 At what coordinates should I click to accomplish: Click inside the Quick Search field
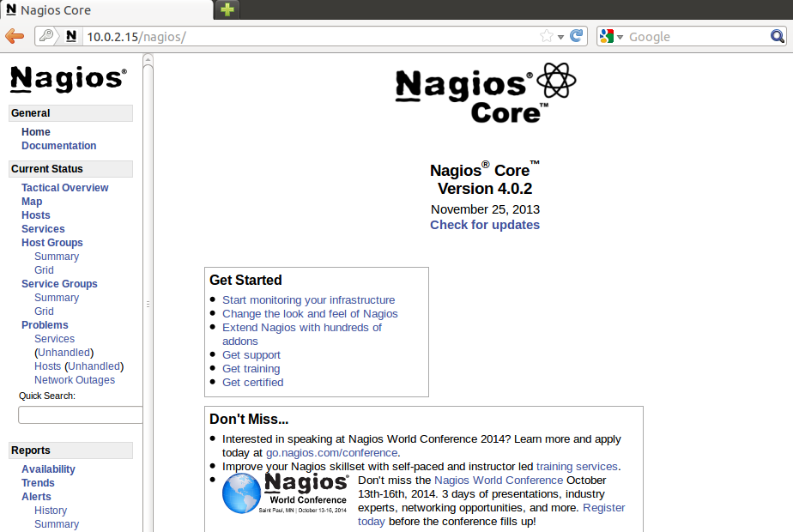point(80,414)
